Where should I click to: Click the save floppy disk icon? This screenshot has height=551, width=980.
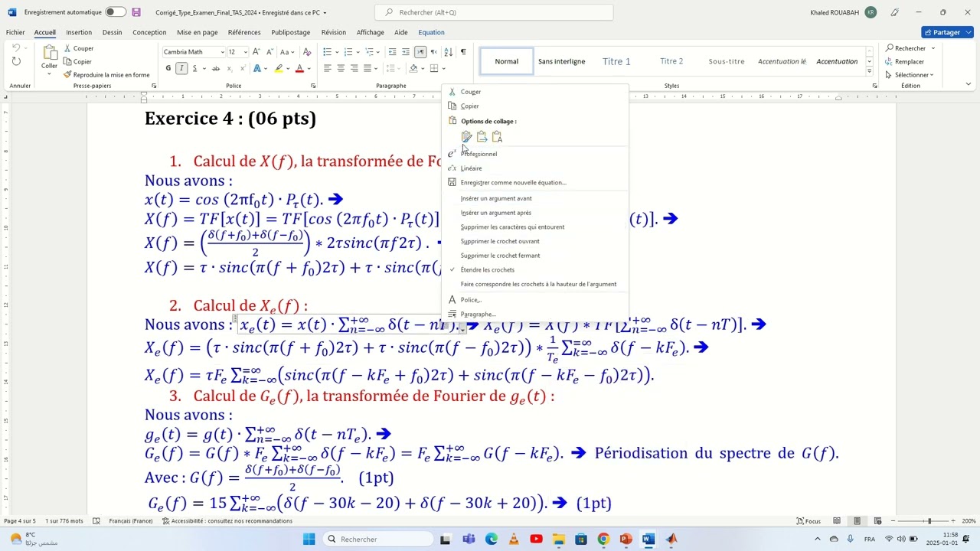(x=136, y=12)
